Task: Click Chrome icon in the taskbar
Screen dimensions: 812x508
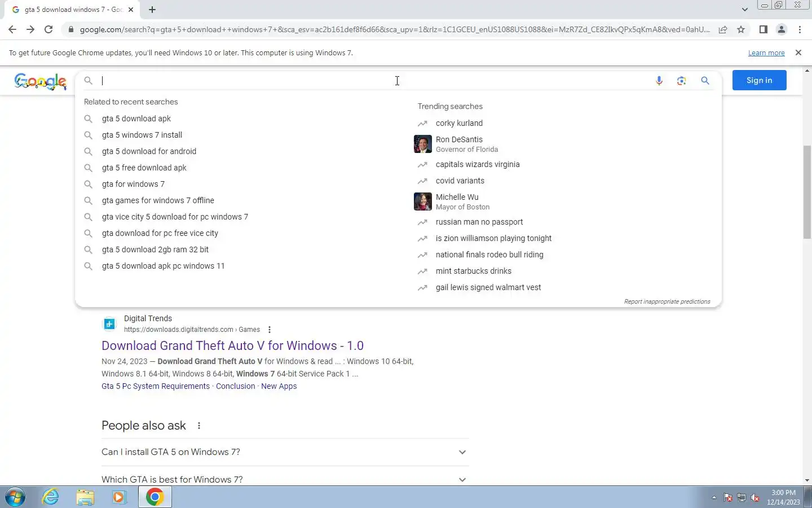Action: [155, 497]
